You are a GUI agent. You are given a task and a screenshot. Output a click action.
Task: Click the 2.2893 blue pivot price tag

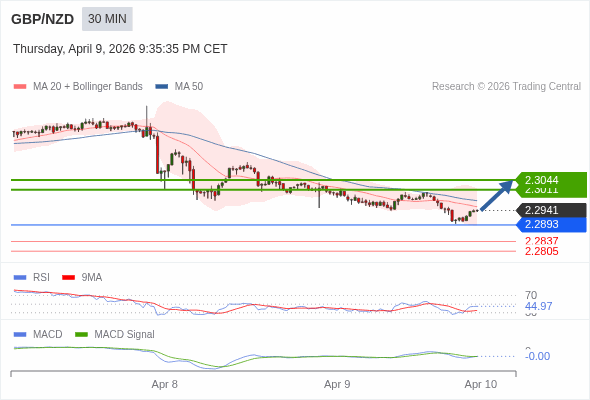[x=551, y=225]
